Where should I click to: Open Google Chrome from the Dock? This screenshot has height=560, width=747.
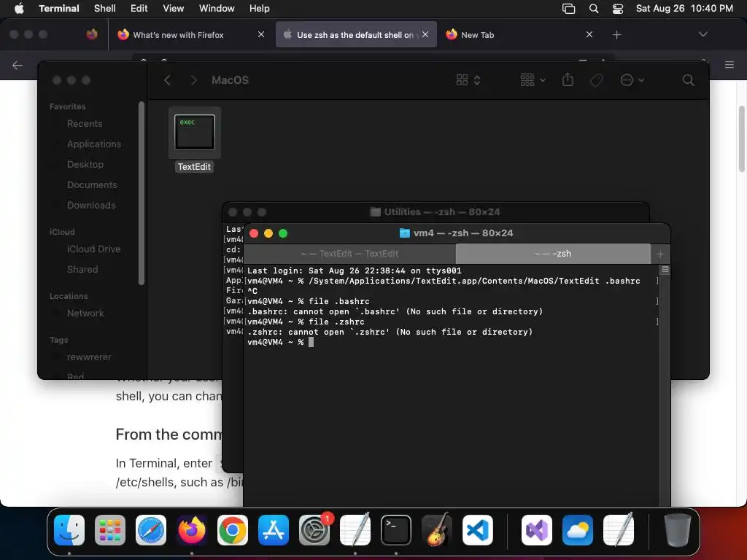233,529
